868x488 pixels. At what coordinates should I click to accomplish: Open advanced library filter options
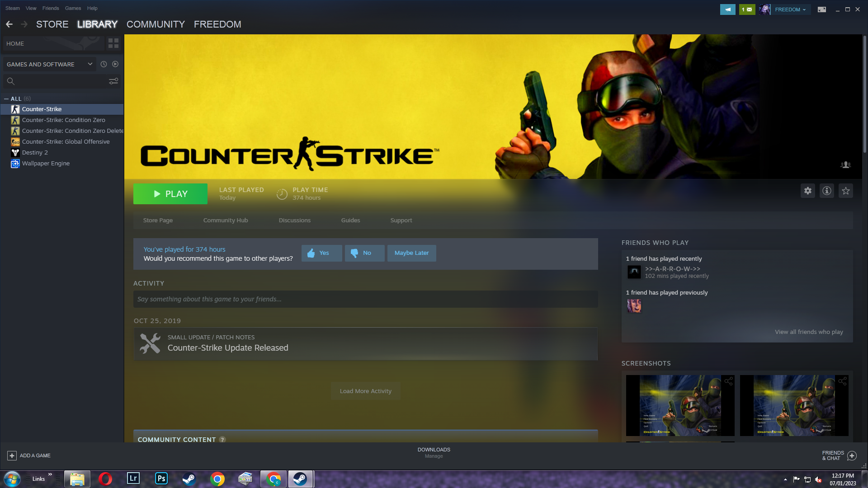113,81
